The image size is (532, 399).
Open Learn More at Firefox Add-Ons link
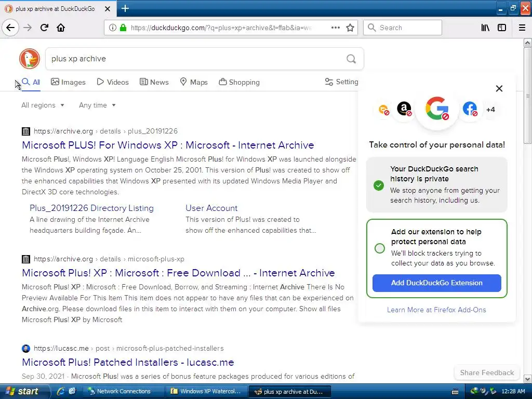click(436, 310)
